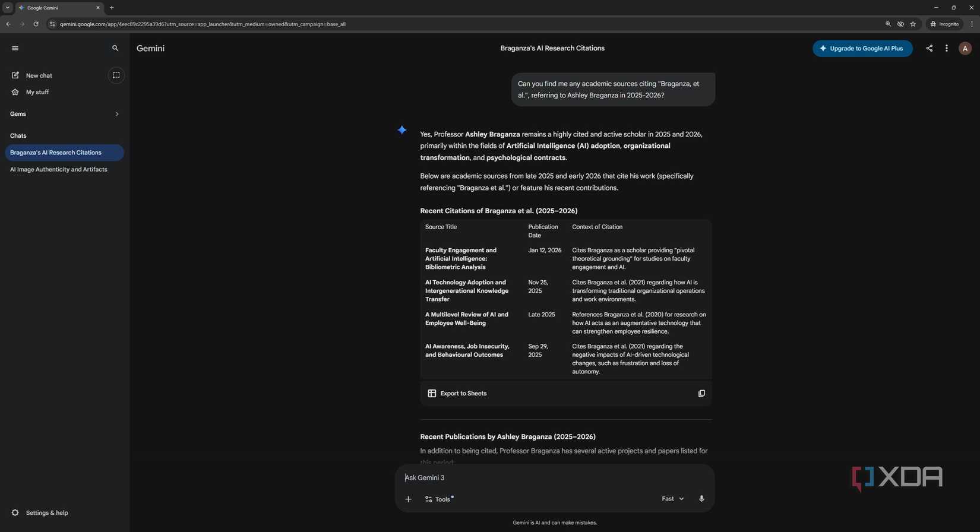Open a new browser tab
This screenshot has height=532, width=980.
coord(112,8)
